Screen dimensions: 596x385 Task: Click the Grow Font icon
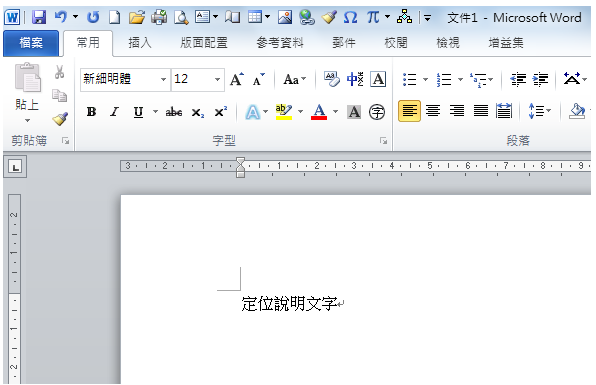coord(237,79)
